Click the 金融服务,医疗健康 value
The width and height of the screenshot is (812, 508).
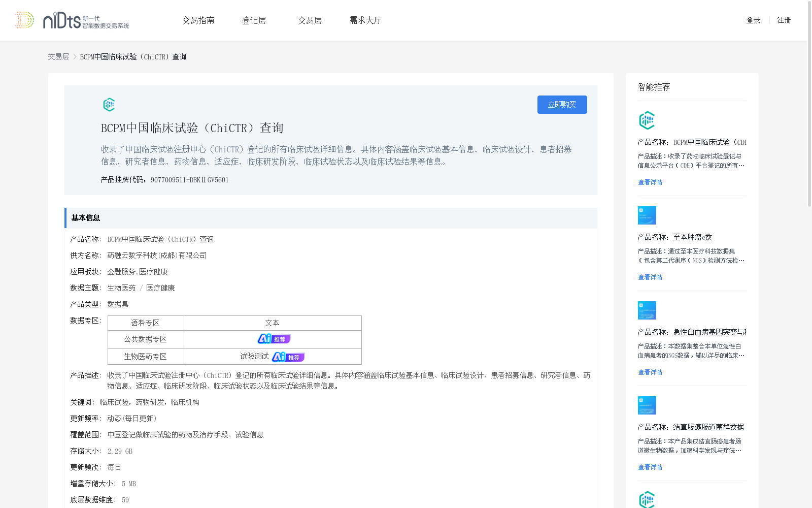(x=138, y=272)
